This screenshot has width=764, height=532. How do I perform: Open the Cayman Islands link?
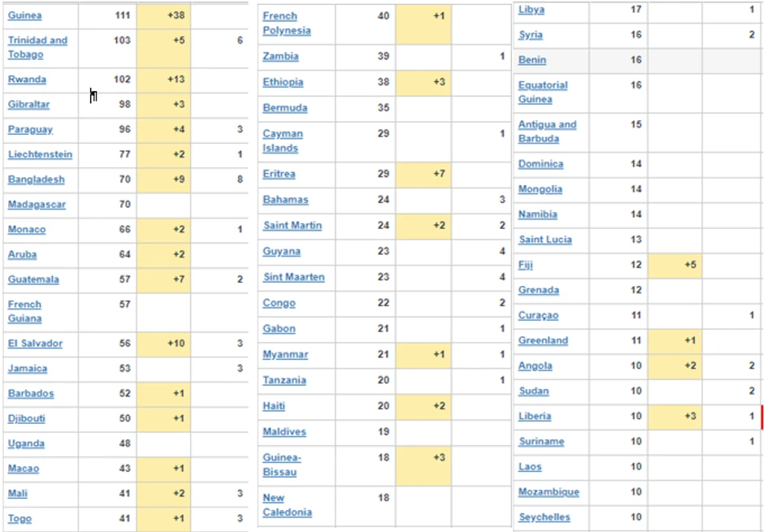point(282,141)
